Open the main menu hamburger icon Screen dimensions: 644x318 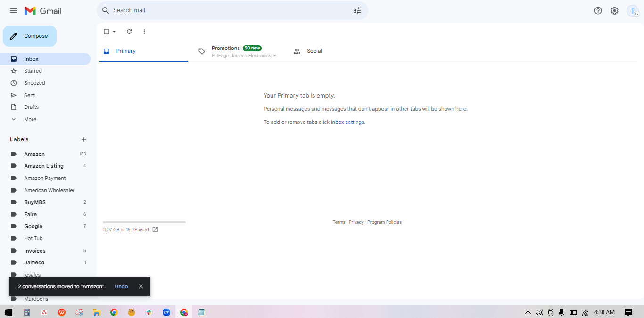[x=13, y=11]
